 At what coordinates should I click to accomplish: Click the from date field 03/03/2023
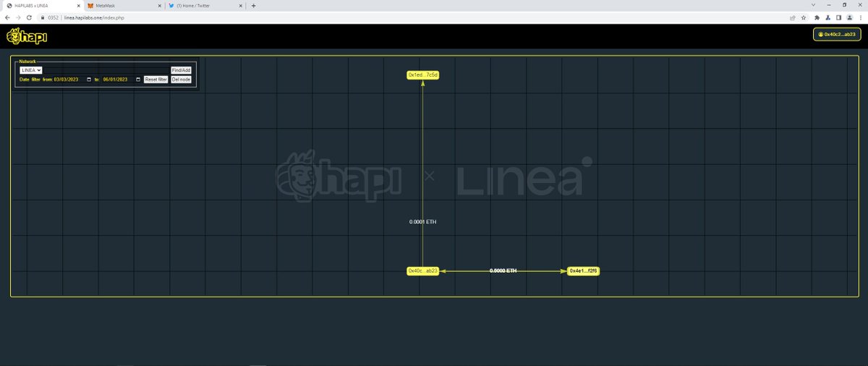coord(72,80)
